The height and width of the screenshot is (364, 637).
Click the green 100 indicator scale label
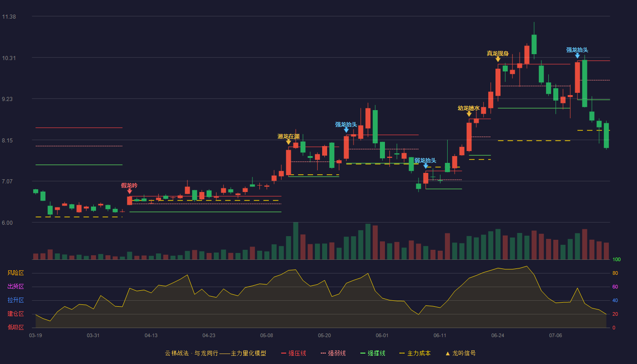[x=617, y=260]
